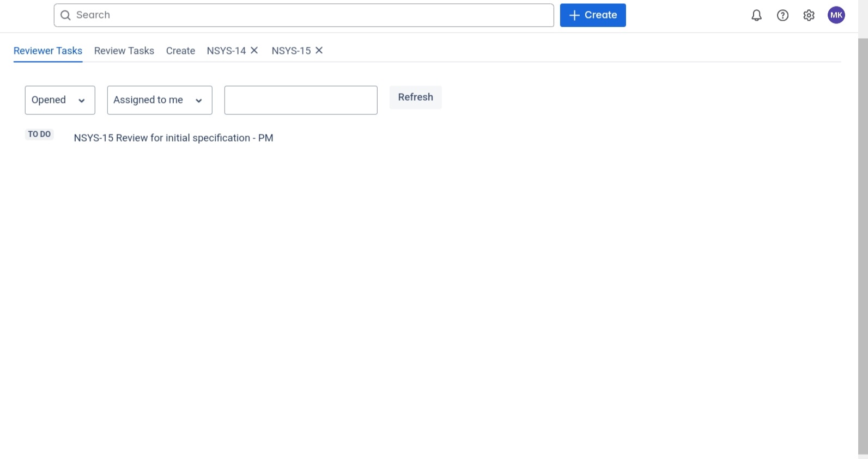Focus the top Search field
The width and height of the screenshot is (868, 459).
[x=304, y=15]
